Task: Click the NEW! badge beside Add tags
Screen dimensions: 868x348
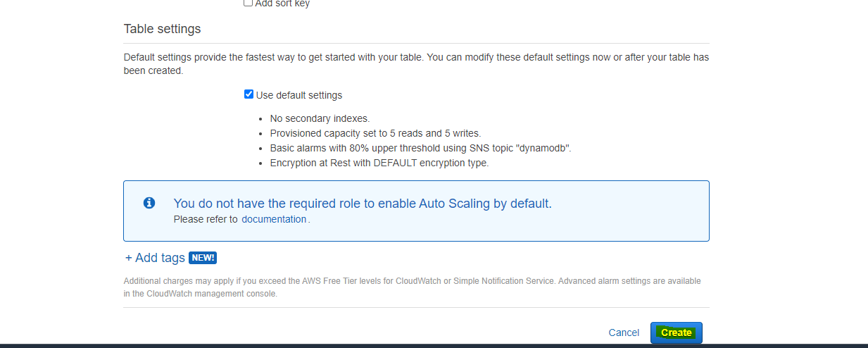Action: (203, 258)
